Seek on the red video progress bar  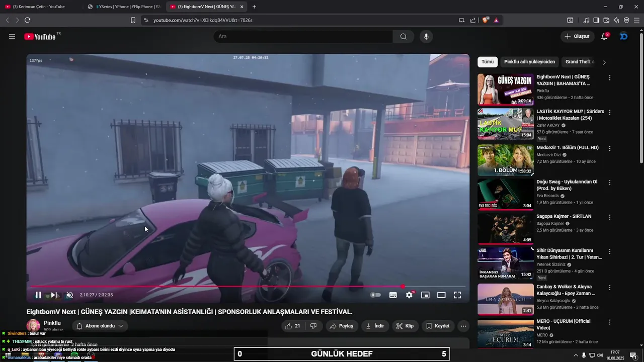pyautogui.click(x=248, y=287)
